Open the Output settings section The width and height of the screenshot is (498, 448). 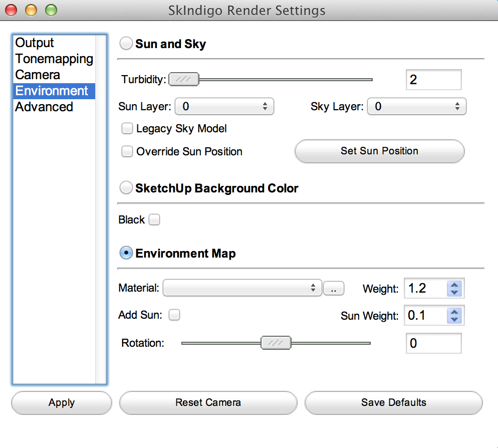click(x=35, y=43)
